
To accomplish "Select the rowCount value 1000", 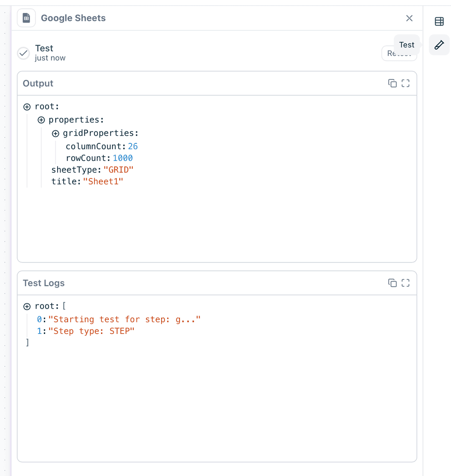I will click(123, 158).
